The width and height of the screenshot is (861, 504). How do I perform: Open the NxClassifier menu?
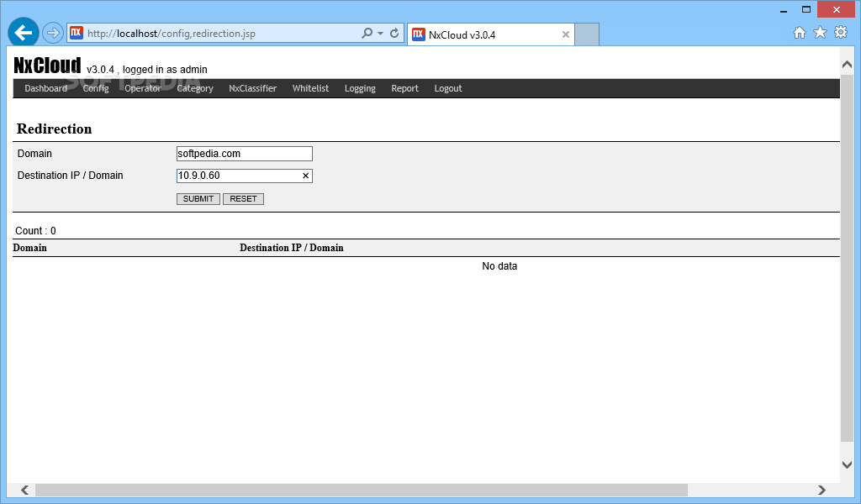[x=252, y=88]
